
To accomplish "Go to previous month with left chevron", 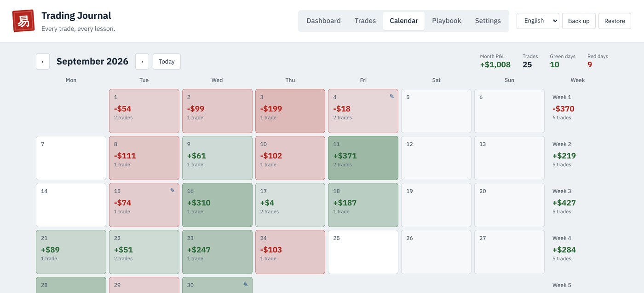I will [43, 61].
